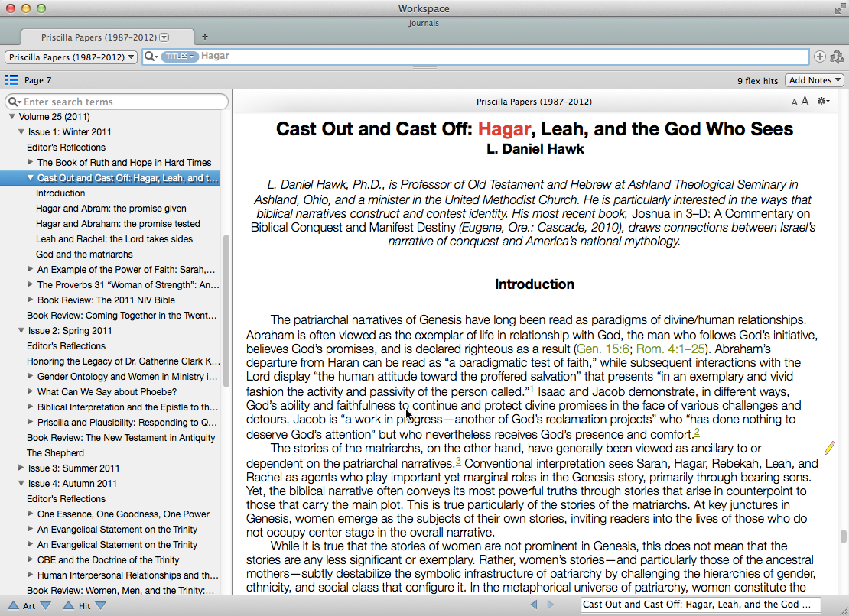Screen dimensions: 849x616
Task: Collapse Cast Out and Cast Off article
Action: [x=31, y=177]
